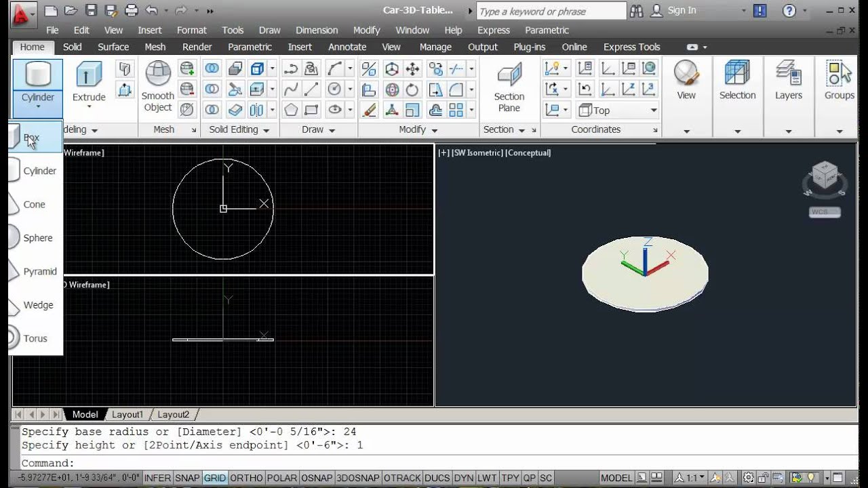
Task: Switch to the Surface ribbon tab
Action: tap(113, 47)
